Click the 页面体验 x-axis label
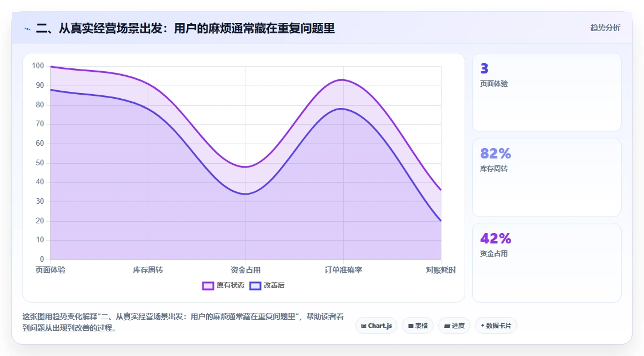This screenshot has width=644, height=356. (51, 270)
